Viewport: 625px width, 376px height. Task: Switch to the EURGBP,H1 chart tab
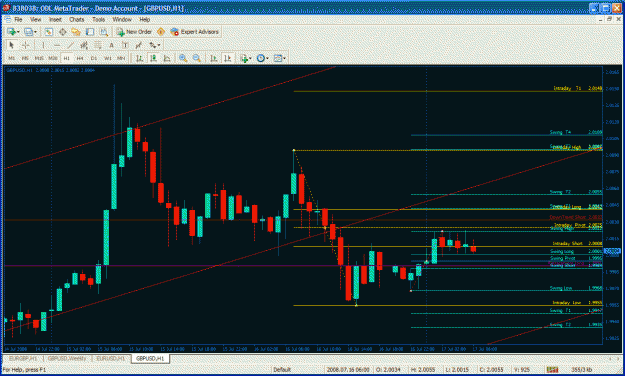23,358
